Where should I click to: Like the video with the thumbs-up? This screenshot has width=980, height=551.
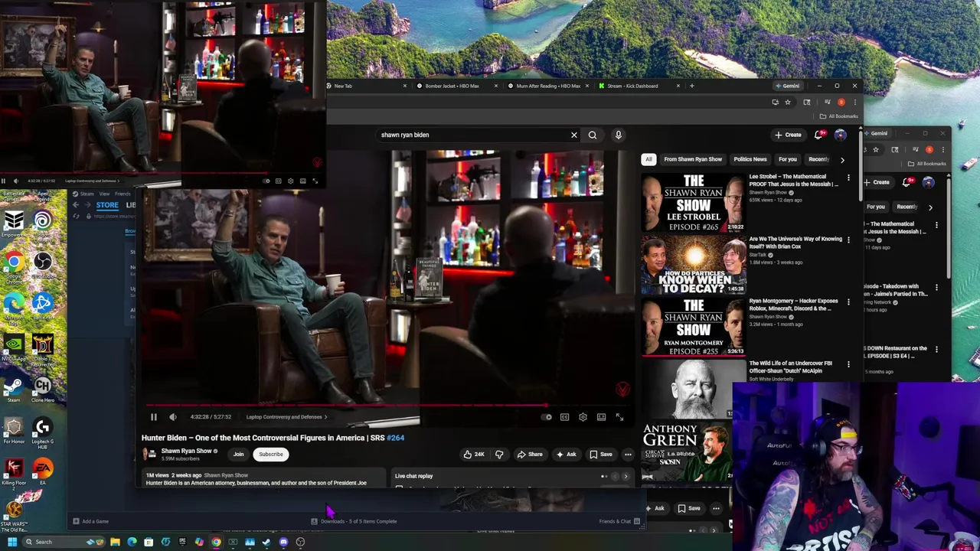pos(473,455)
